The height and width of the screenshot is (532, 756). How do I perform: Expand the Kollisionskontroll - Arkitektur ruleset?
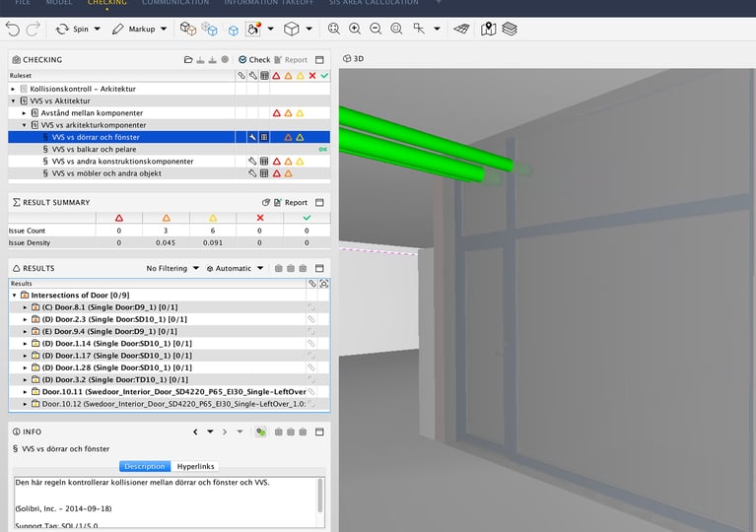tap(13, 89)
